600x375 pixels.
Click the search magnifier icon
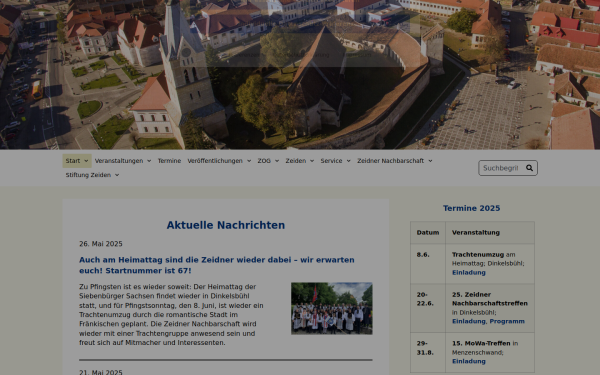coord(529,168)
